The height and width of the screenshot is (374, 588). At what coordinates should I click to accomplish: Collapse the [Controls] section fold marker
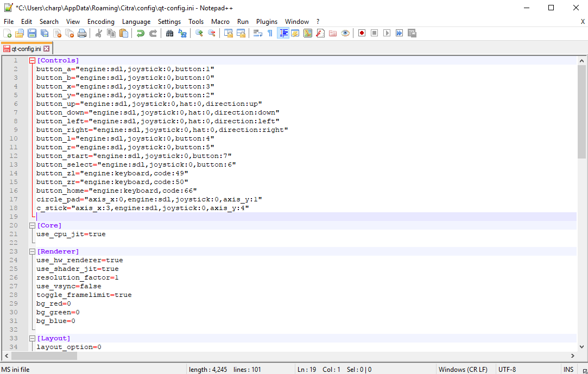pyautogui.click(x=32, y=61)
